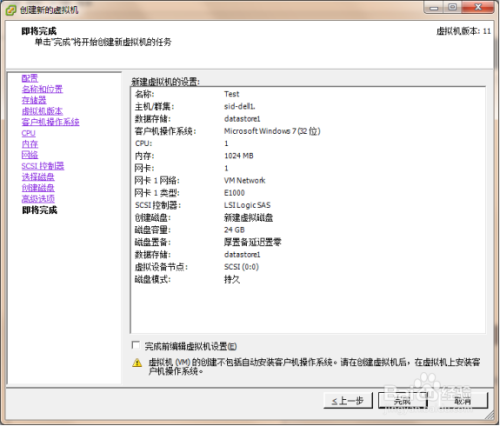Jump to the 网络 step

tap(30, 155)
